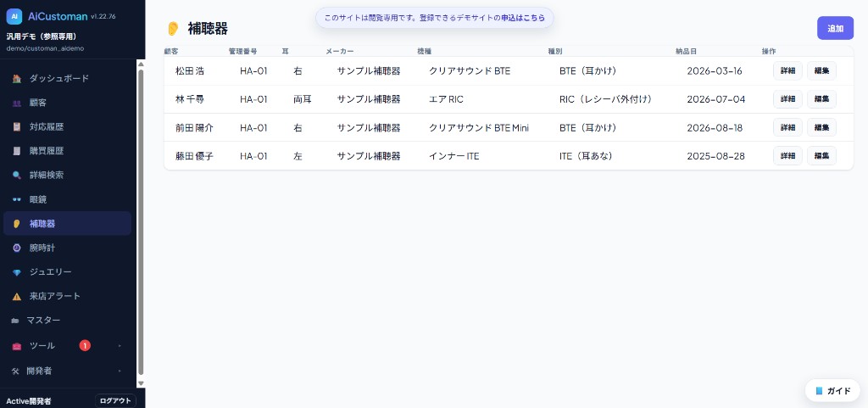Click the Dashboard house icon
This screenshot has width=868, height=408.
(17, 79)
